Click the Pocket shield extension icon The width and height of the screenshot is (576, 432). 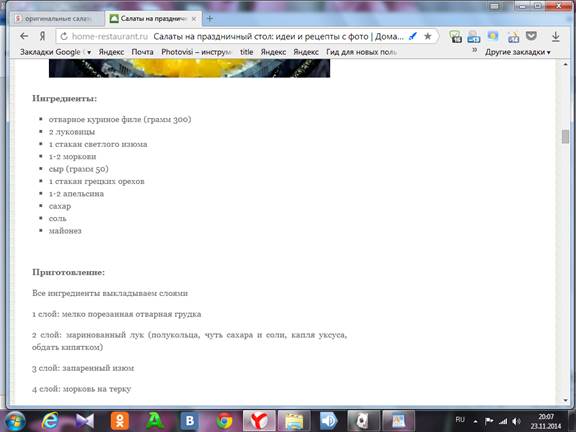pos(532,36)
